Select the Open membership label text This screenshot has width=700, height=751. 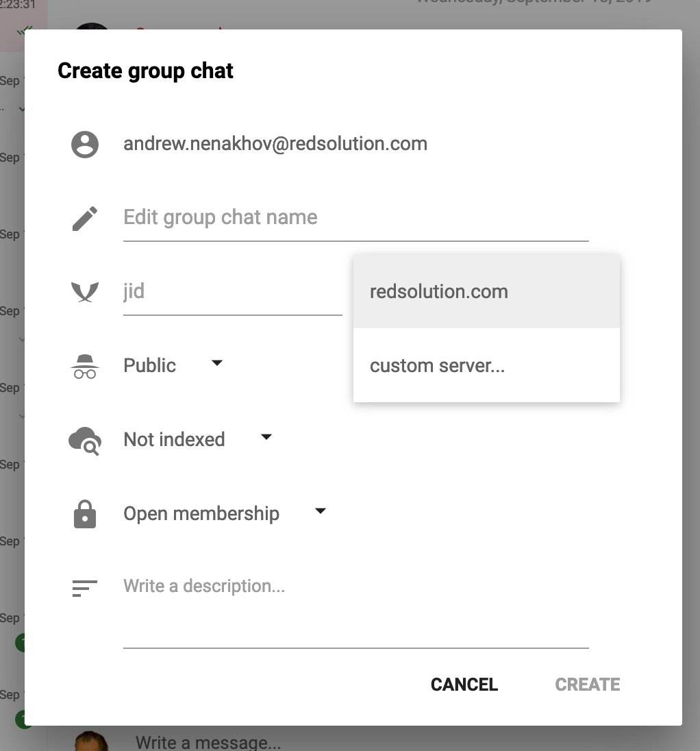[x=201, y=514]
